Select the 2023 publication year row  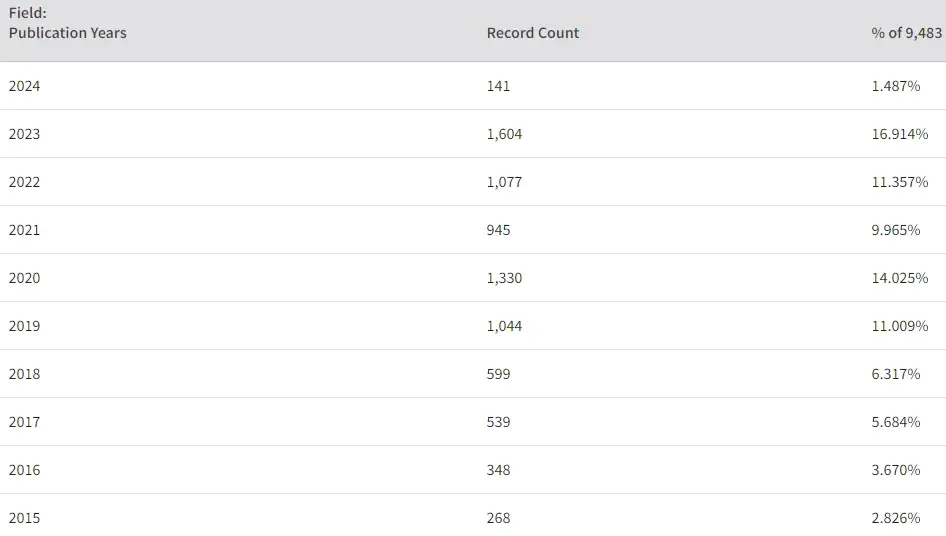[x=25, y=134]
